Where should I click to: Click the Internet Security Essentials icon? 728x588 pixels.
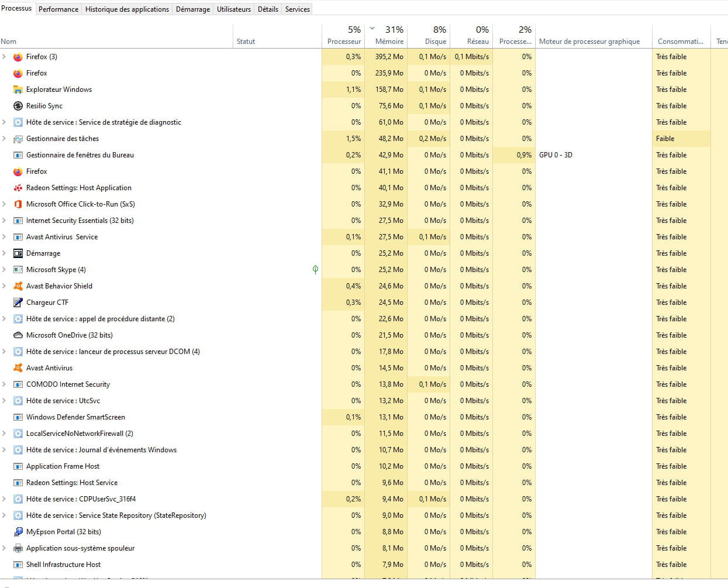18,221
